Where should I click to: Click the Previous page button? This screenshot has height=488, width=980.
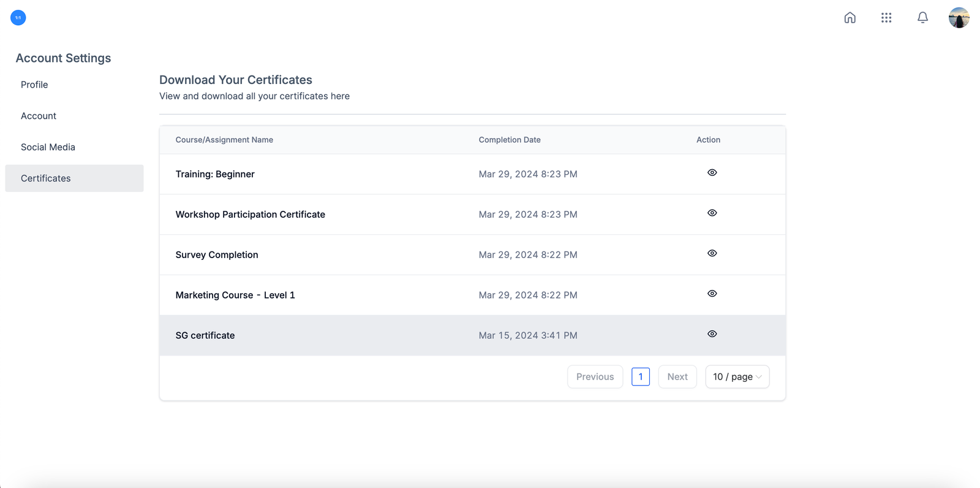[595, 377]
